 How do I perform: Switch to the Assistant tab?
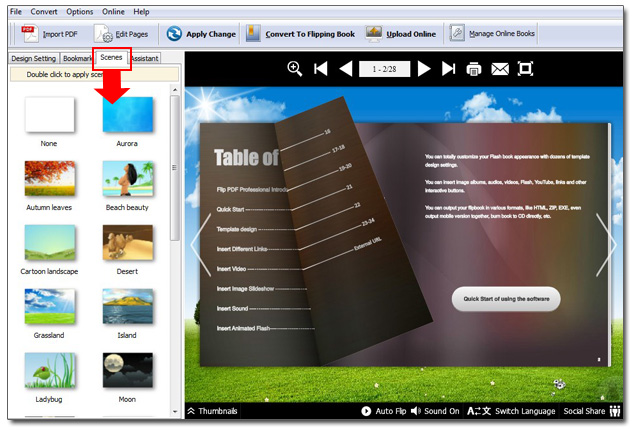pyautogui.click(x=145, y=58)
